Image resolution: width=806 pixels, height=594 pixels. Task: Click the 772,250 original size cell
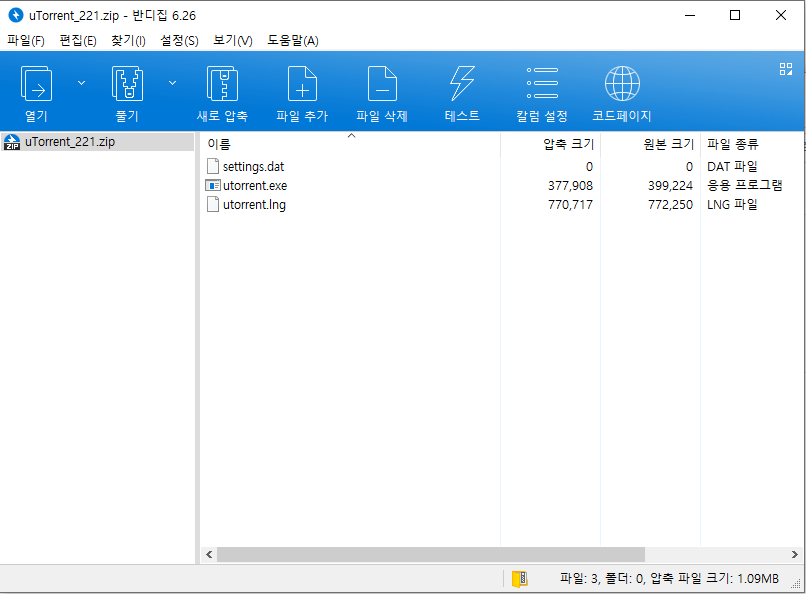pos(670,205)
